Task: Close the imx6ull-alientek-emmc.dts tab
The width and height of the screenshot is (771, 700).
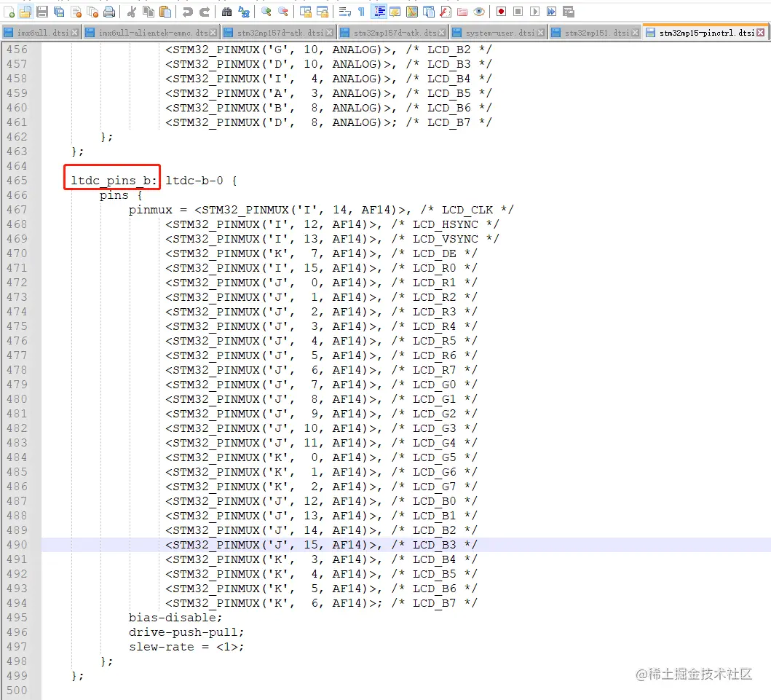Action: point(213,33)
